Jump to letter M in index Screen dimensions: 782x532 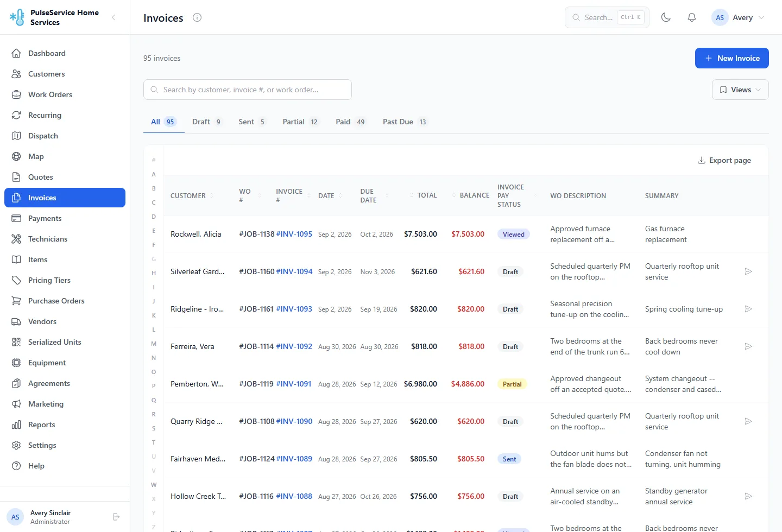click(x=154, y=344)
